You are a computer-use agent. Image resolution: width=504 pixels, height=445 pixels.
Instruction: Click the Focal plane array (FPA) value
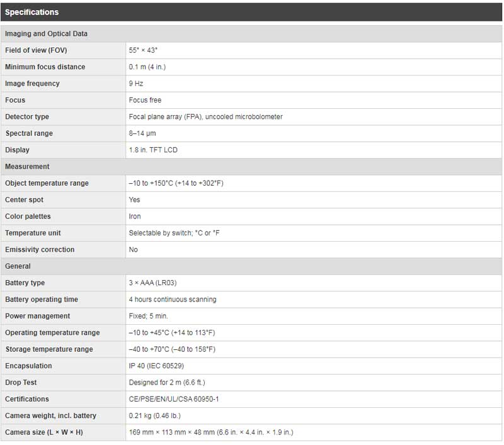[x=205, y=117]
